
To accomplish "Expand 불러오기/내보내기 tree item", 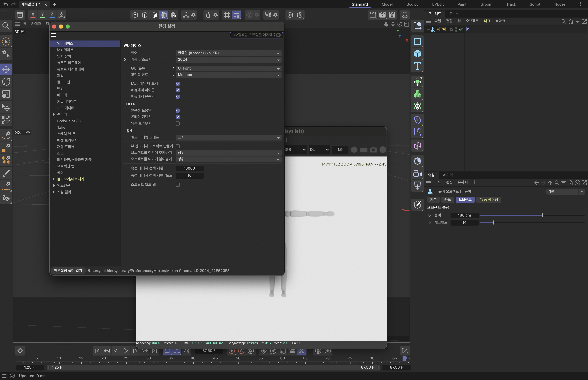I will (54, 179).
